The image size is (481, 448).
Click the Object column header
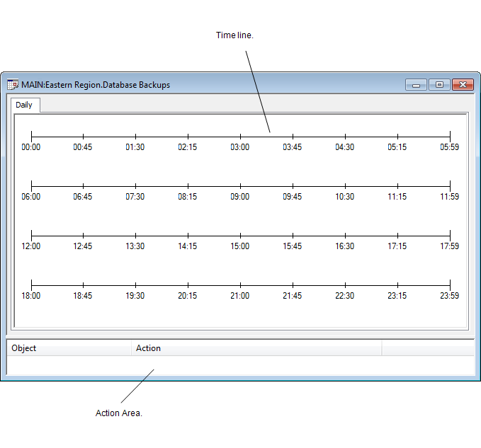pyautogui.click(x=69, y=348)
